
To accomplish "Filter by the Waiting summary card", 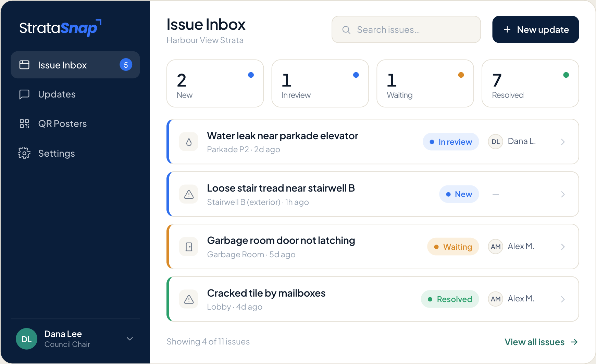I will point(425,83).
